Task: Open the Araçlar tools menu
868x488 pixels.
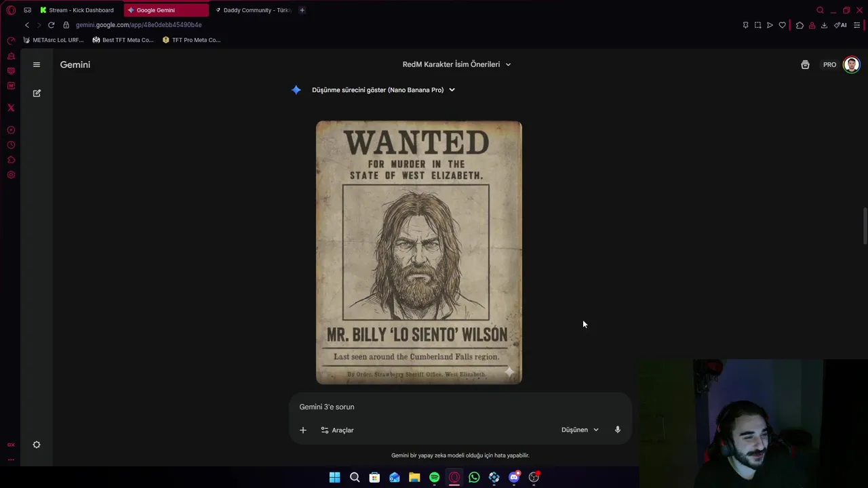Action: pos(337,430)
